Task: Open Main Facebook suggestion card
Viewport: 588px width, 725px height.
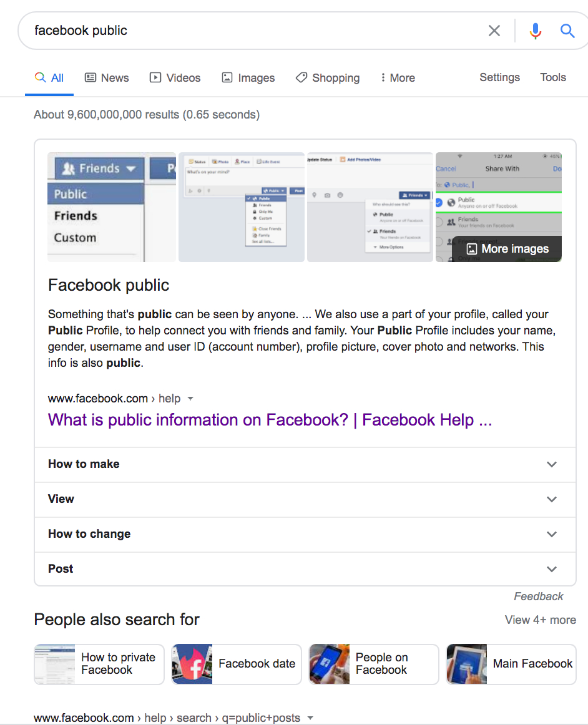Action: 511,664
